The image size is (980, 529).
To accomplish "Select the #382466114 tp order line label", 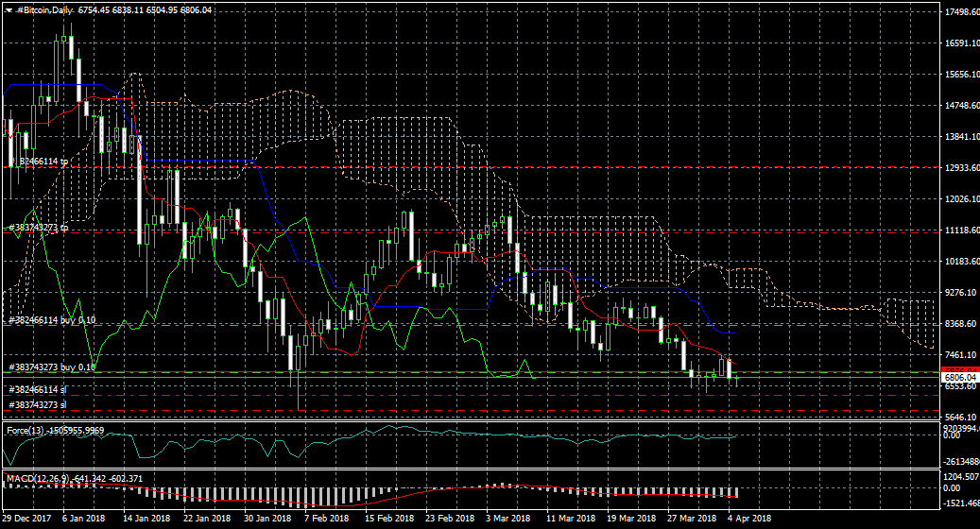I will (x=40, y=162).
